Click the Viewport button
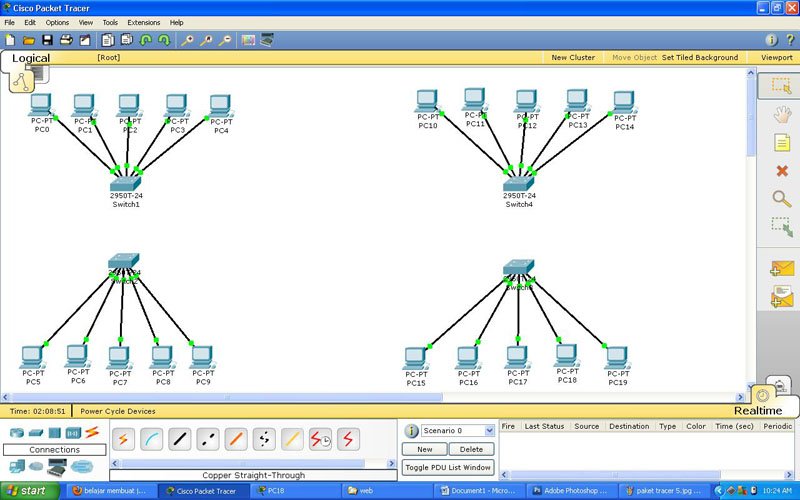The image size is (800, 500). (x=777, y=58)
